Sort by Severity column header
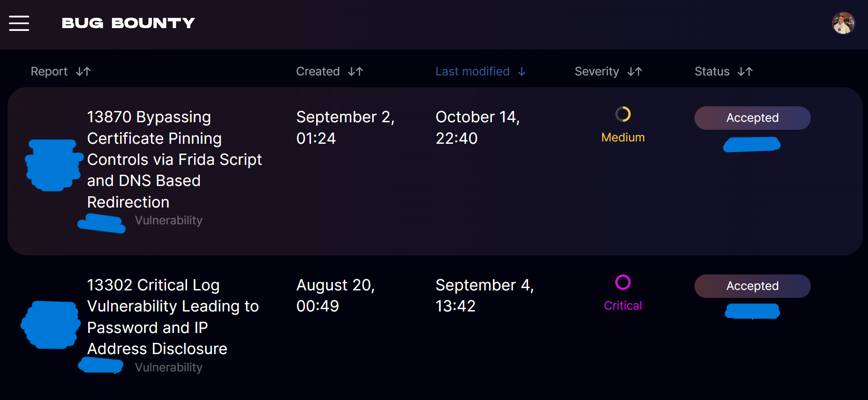Viewport: 868px width, 400px height. pyautogui.click(x=596, y=72)
